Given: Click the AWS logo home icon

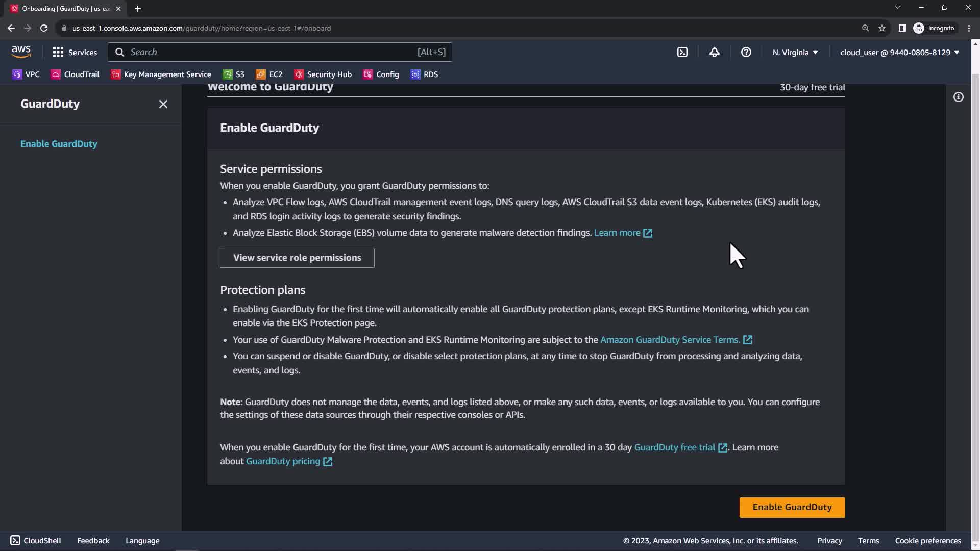Looking at the screenshot, I should [x=21, y=52].
